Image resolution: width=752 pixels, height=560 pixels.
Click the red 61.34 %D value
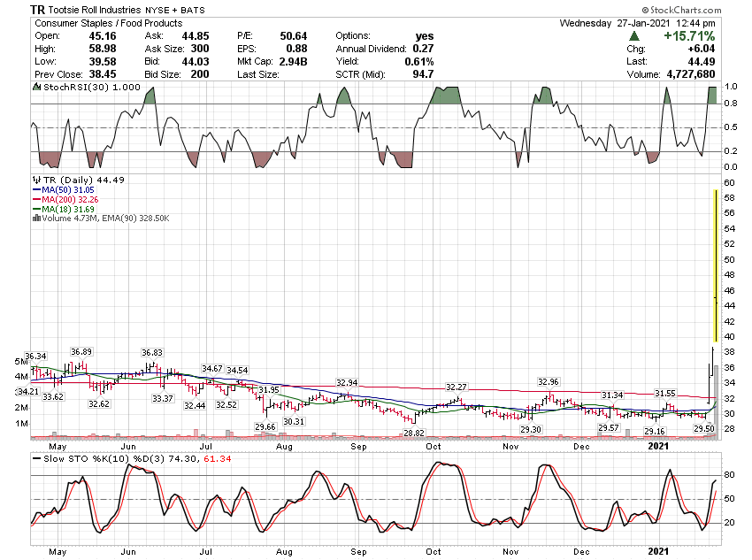pyautogui.click(x=218, y=459)
